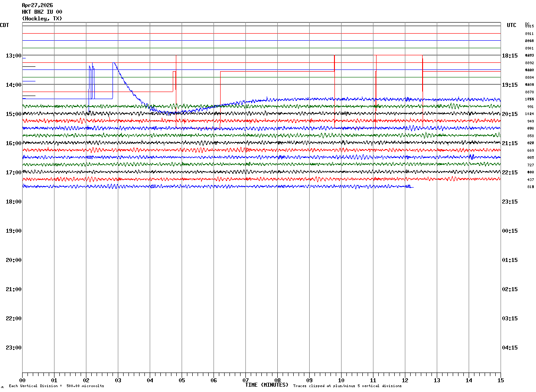This screenshot has height=392, width=536.
Task: Click the DC offset value 8892
Action: (x=529, y=63)
